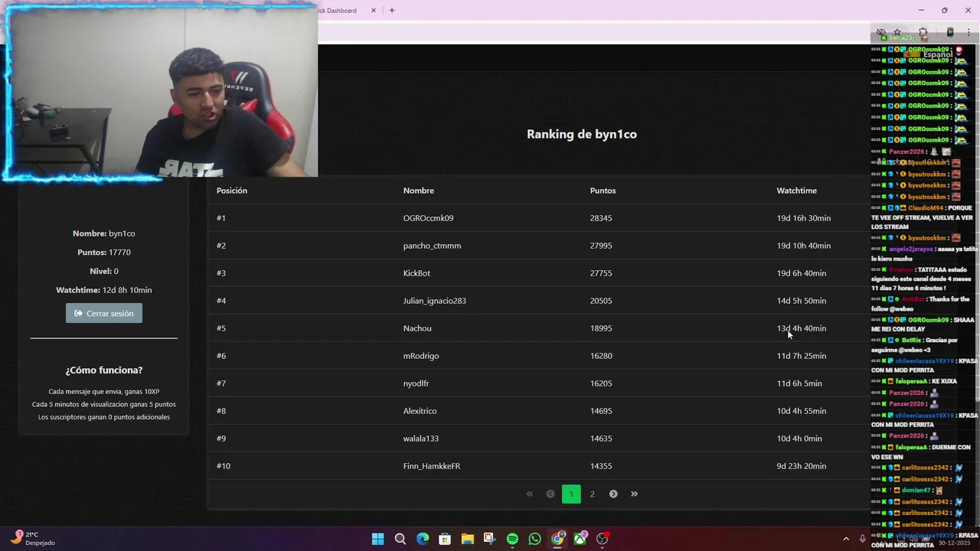Click the ¿Cómo funciona? heading
The width and height of the screenshot is (980, 551).
pyautogui.click(x=104, y=370)
